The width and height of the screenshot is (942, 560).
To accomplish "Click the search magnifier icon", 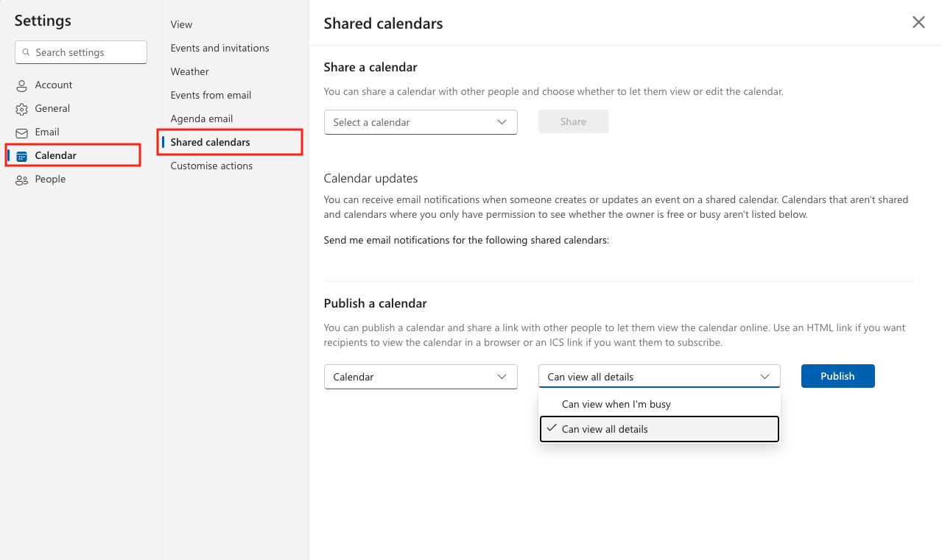I will pyautogui.click(x=27, y=52).
